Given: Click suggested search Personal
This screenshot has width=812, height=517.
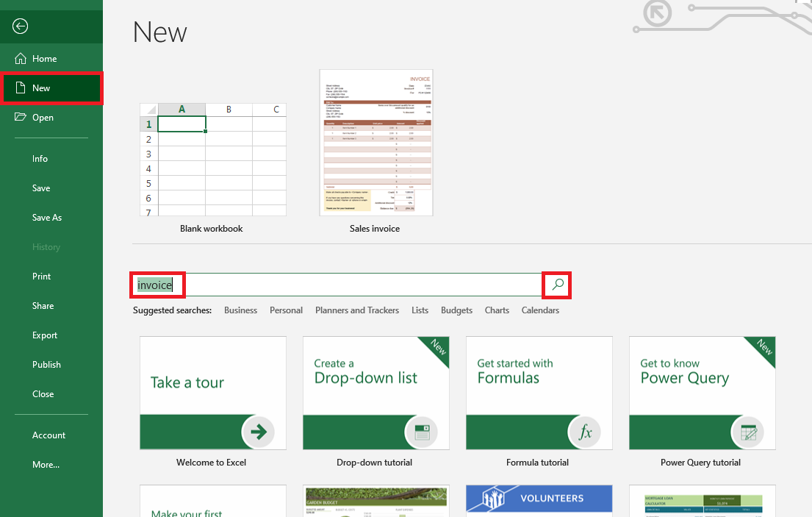Looking at the screenshot, I should pyautogui.click(x=286, y=310).
